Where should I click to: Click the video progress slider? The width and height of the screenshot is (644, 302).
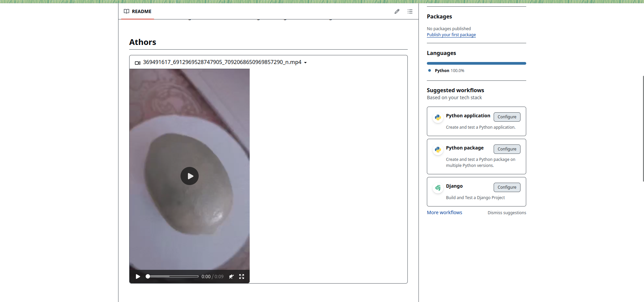pos(172,276)
